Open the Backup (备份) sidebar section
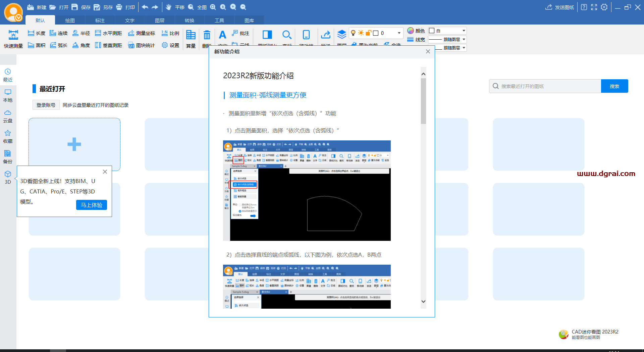This screenshot has height=352, width=644. point(8,157)
